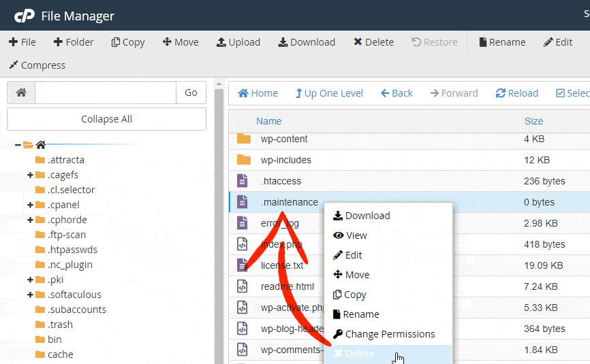Collapse the root home tree node
The width and height of the screenshot is (590, 364).
click(x=18, y=145)
